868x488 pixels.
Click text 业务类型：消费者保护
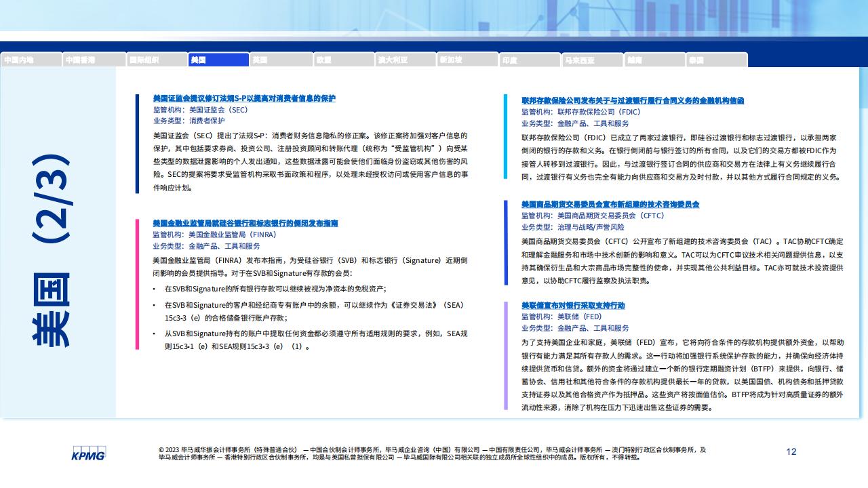[189, 121]
